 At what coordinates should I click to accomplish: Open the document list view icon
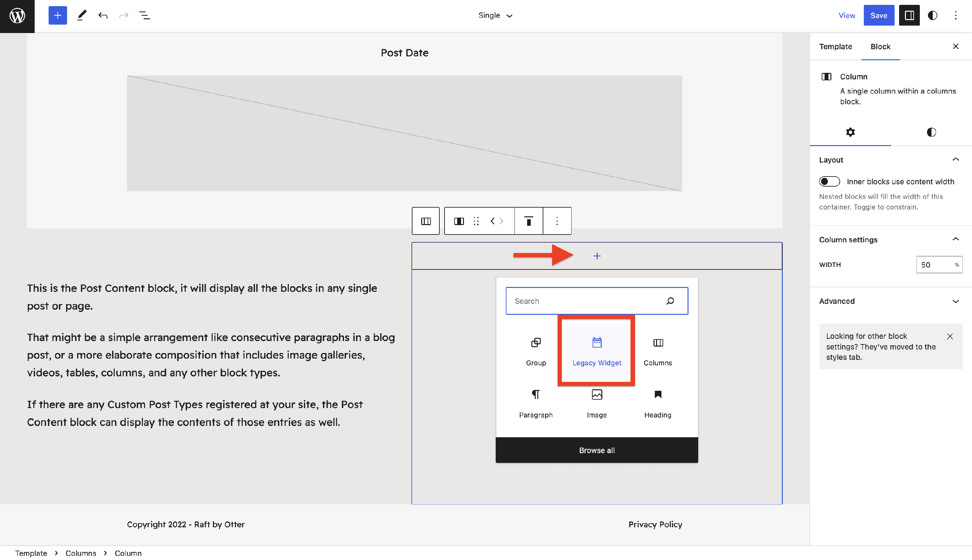[145, 16]
